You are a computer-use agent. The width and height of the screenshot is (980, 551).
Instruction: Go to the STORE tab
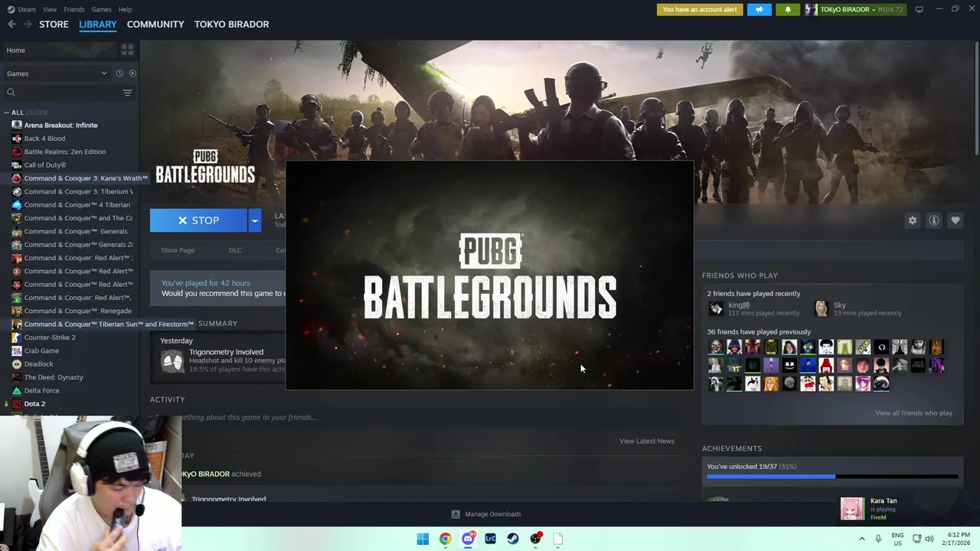54,24
